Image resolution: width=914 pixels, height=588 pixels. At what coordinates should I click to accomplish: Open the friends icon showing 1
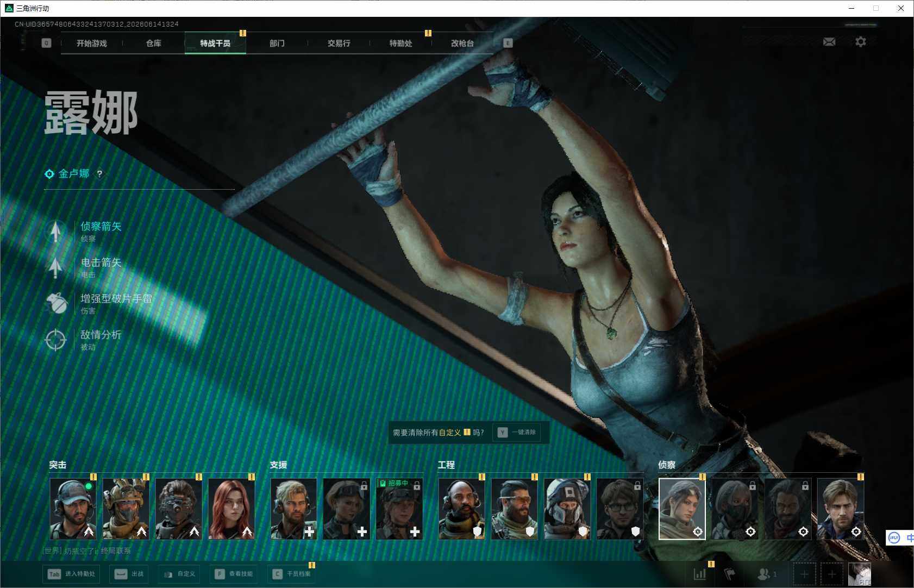(x=767, y=574)
